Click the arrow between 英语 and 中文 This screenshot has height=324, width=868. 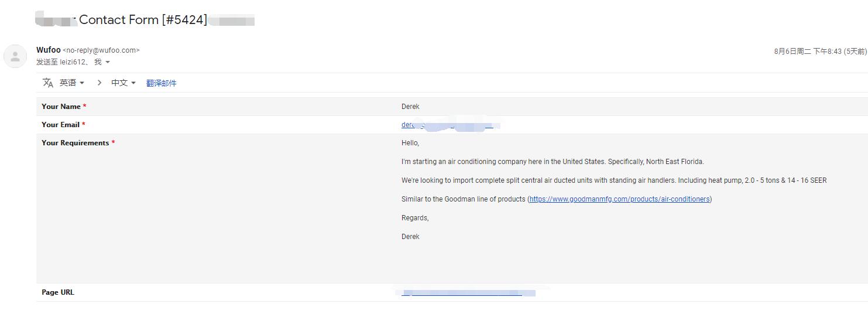pyautogui.click(x=100, y=83)
